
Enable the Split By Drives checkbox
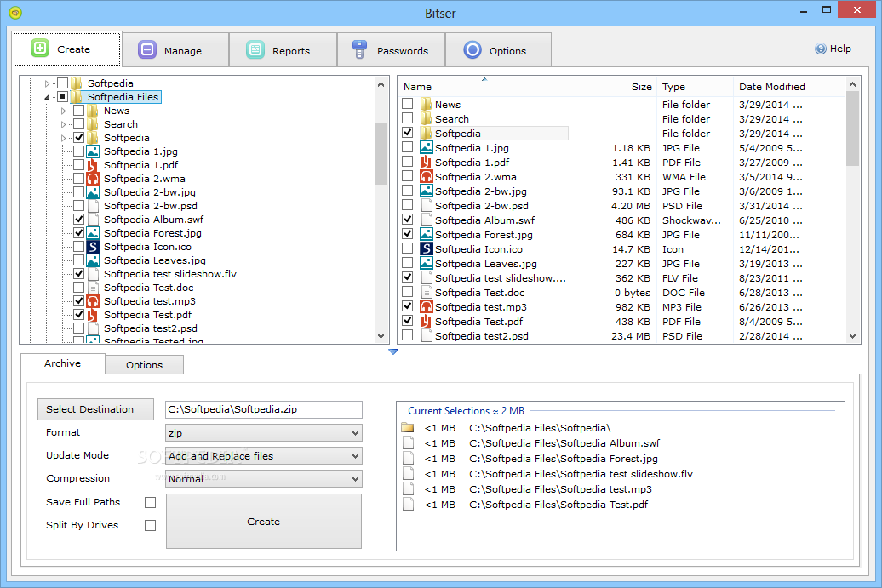coord(150,525)
